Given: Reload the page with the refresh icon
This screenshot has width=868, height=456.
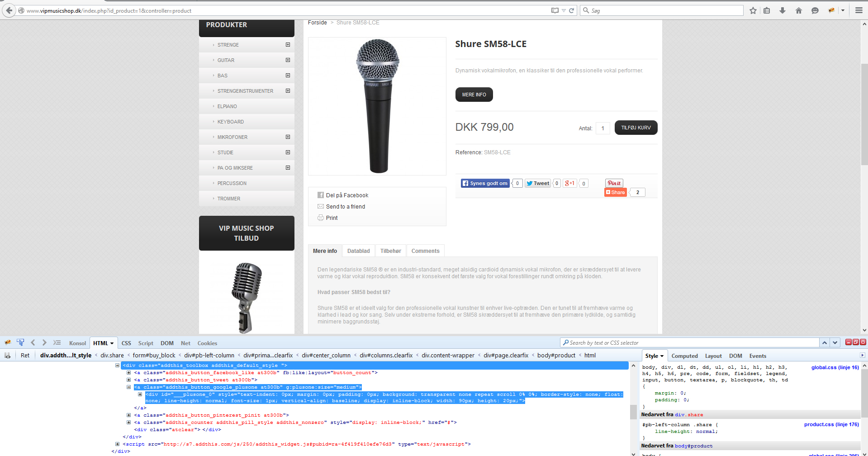Looking at the screenshot, I should (572, 10).
